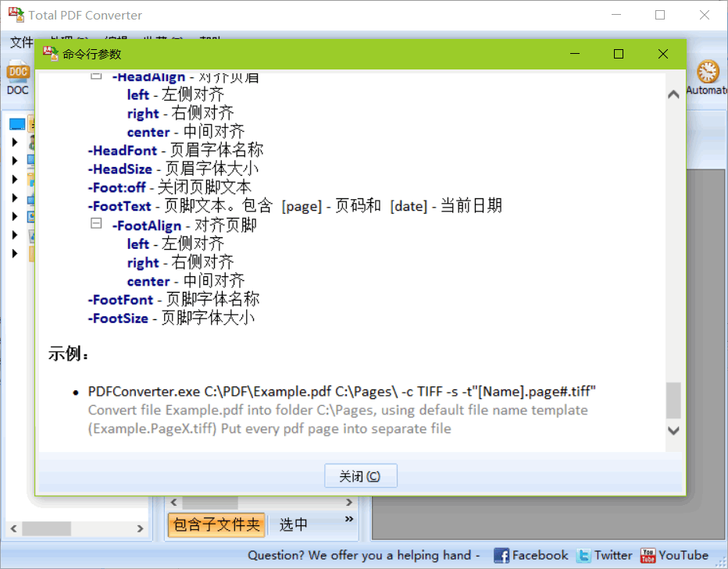This screenshot has width=728, height=569.
Task: Click the 'Convert file Example.pdf' description text
Action: [x=338, y=419]
